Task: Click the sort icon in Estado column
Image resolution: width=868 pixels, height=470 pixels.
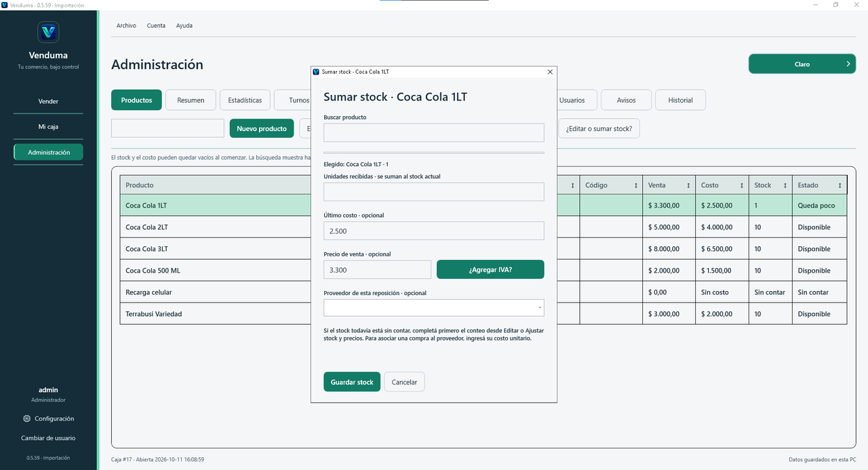Action: click(840, 185)
